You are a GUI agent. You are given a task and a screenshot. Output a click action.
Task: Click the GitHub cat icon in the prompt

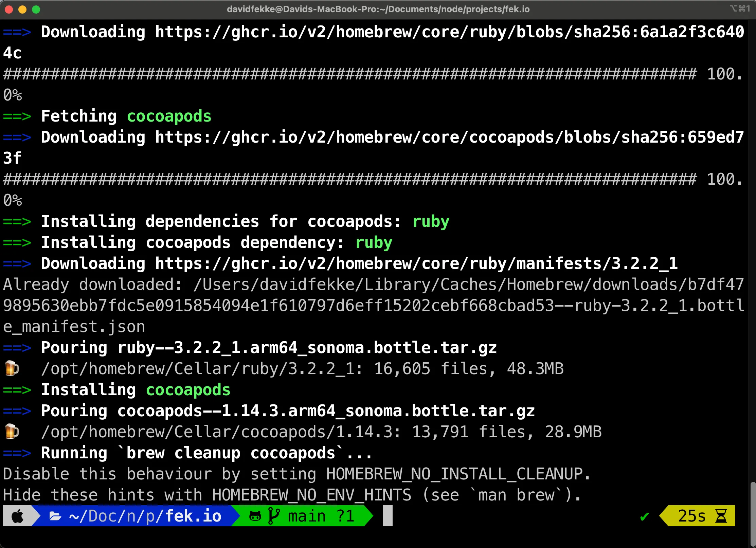[255, 516]
